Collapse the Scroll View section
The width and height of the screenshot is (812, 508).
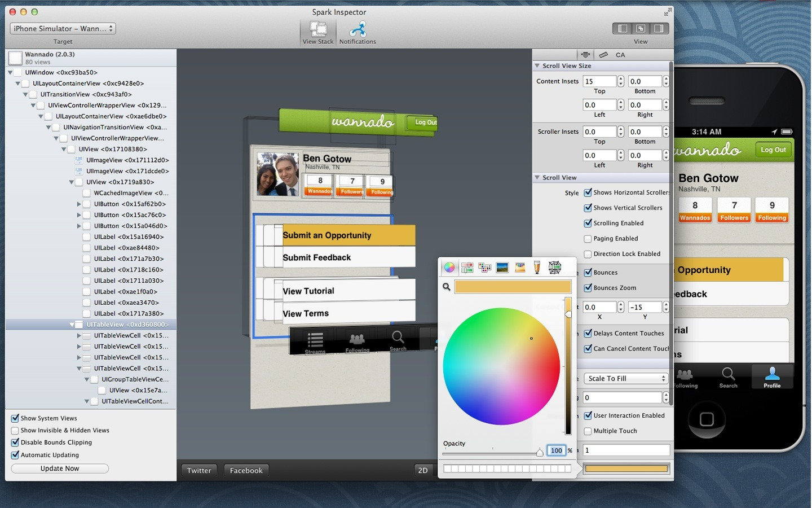click(x=537, y=178)
